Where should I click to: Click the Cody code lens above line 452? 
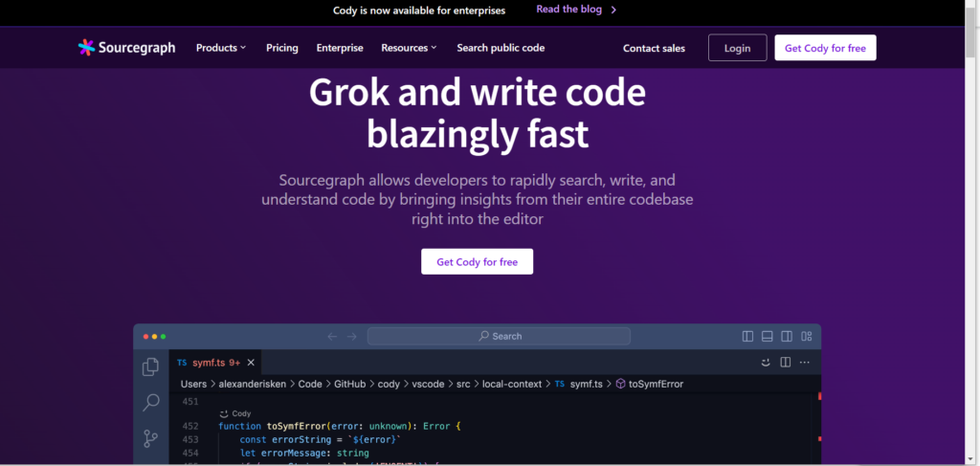click(235, 413)
